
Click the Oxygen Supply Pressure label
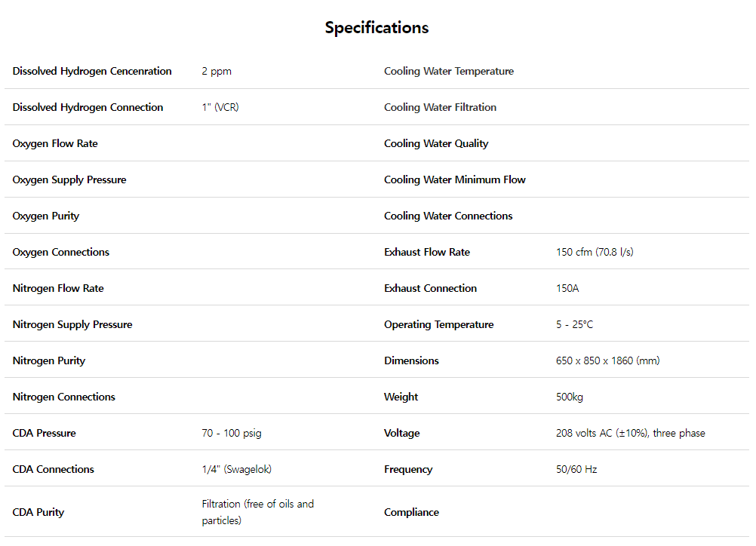[x=69, y=179]
